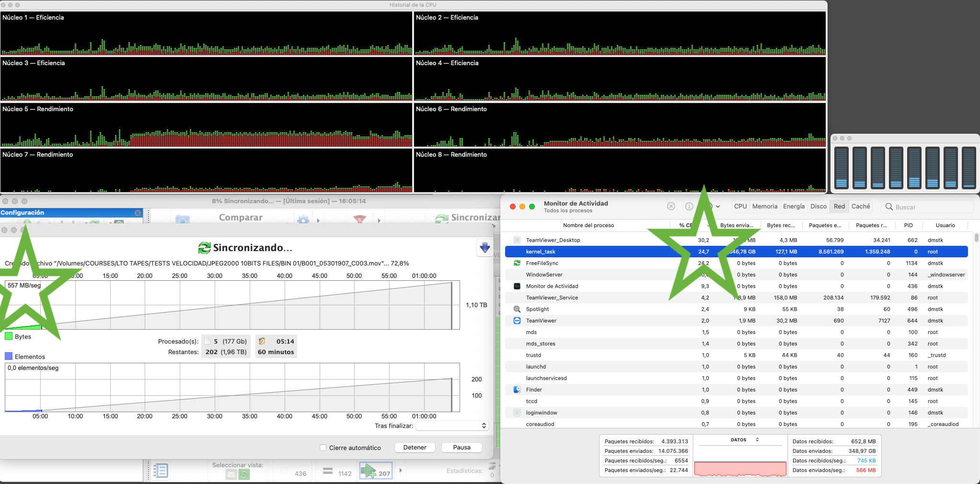This screenshot has height=484, width=980.
Task: Select the kernel_task process row
Action: click(x=737, y=252)
